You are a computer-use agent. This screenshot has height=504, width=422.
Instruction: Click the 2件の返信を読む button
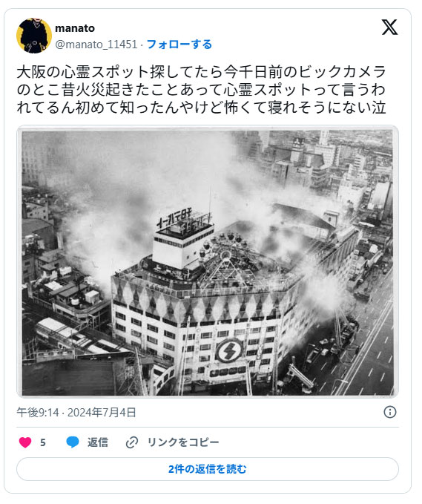coord(208,469)
